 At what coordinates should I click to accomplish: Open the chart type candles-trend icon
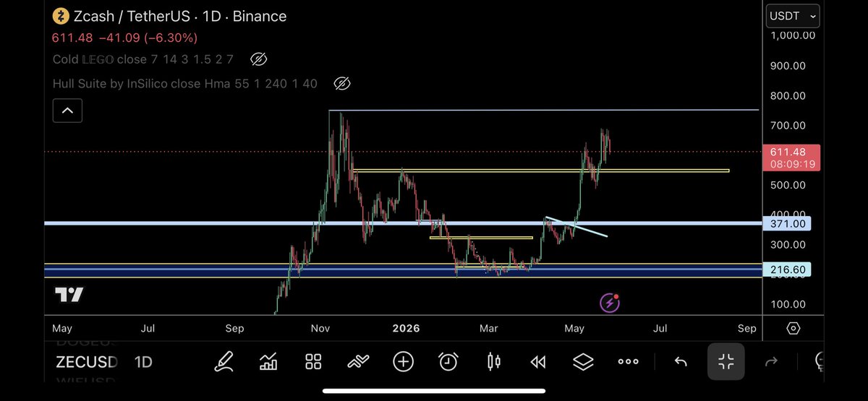tap(268, 361)
